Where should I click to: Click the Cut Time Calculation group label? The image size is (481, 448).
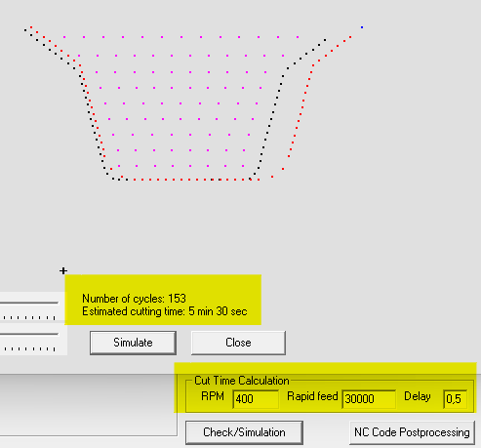(242, 381)
